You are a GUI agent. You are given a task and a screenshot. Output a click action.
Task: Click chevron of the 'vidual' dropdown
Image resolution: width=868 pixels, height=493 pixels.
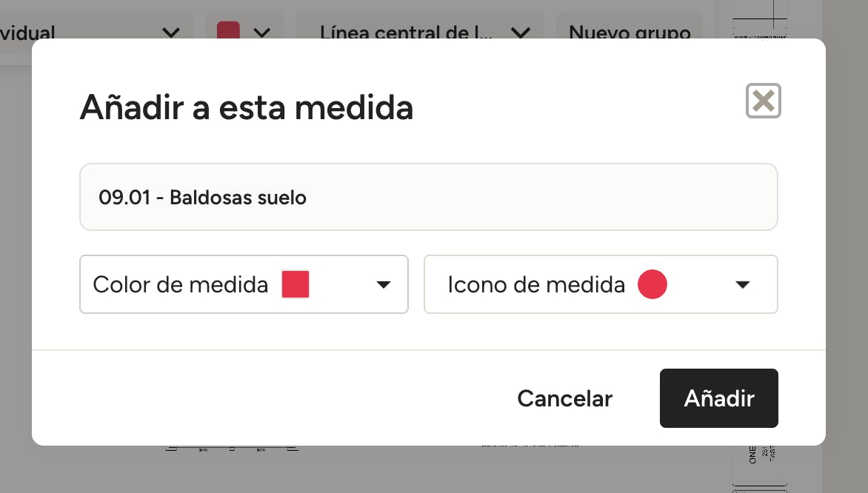[x=172, y=33]
